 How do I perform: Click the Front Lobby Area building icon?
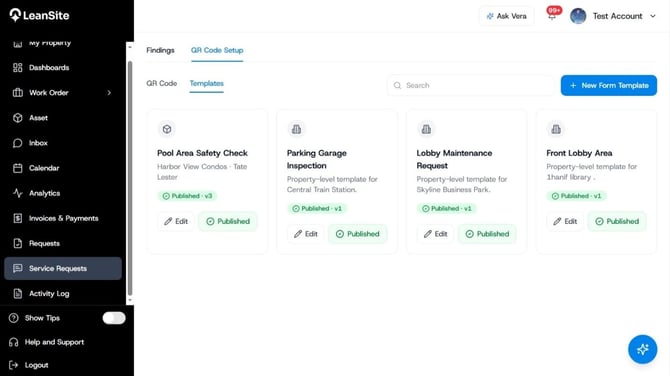coord(556,129)
